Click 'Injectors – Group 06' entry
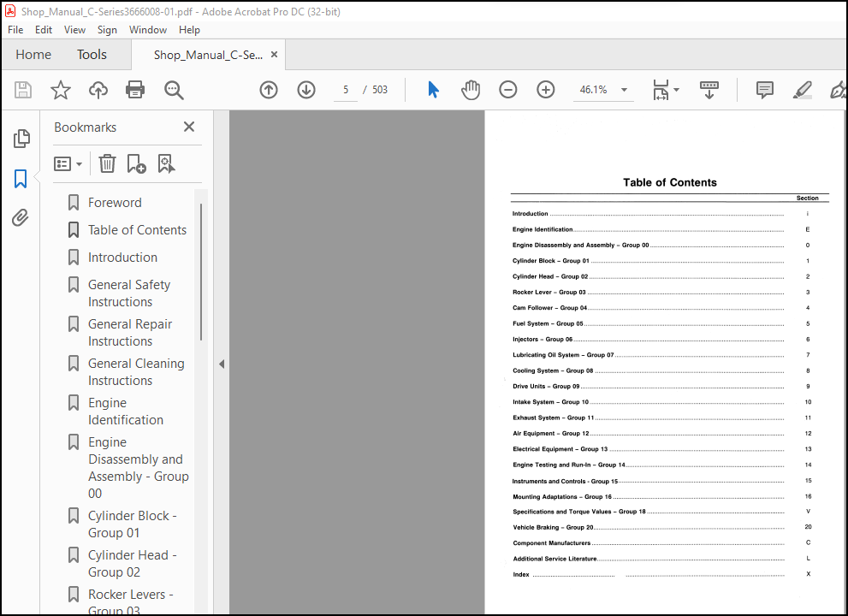The image size is (848, 616). (543, 339)
